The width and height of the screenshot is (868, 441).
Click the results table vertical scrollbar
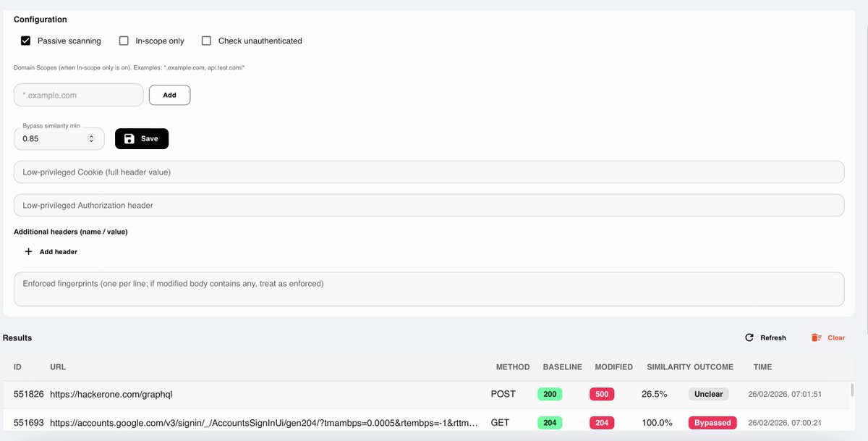tap(854, 390)
